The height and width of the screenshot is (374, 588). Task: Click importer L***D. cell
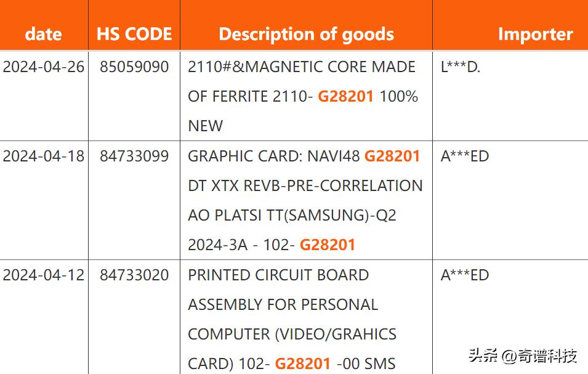coord(461,67)
